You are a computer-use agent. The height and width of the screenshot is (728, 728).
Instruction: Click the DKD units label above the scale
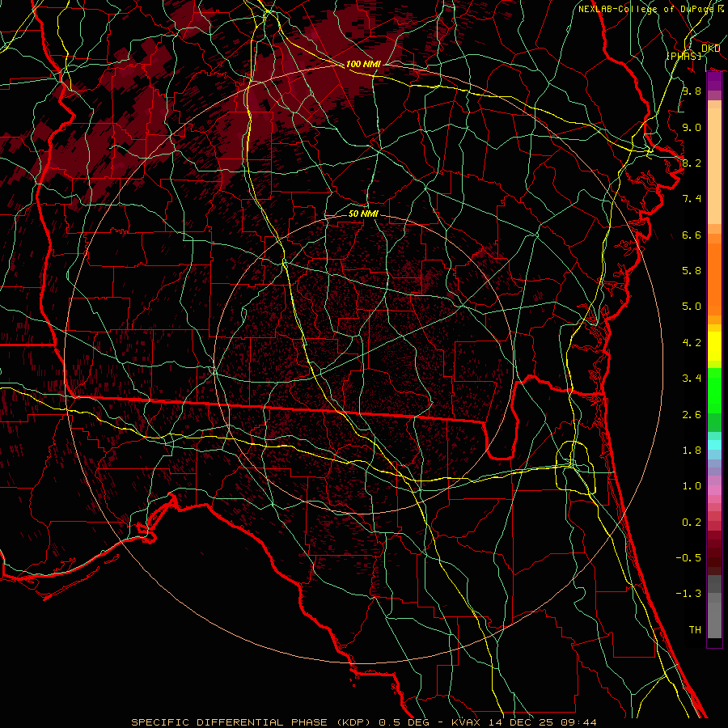[711, 48]
